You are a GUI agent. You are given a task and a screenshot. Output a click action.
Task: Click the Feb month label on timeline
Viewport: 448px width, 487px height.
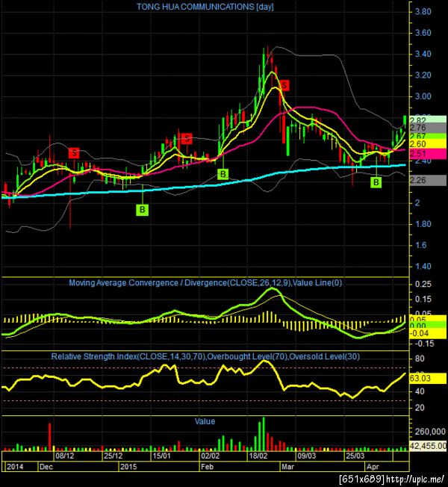pyautogui.click(x=207, y=467)
